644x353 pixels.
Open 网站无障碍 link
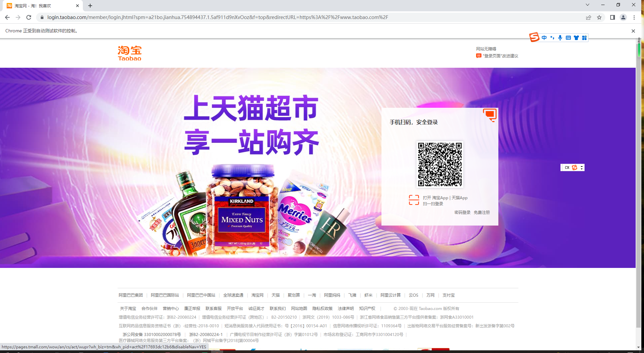pyautogui.click(x=486, y=49)
